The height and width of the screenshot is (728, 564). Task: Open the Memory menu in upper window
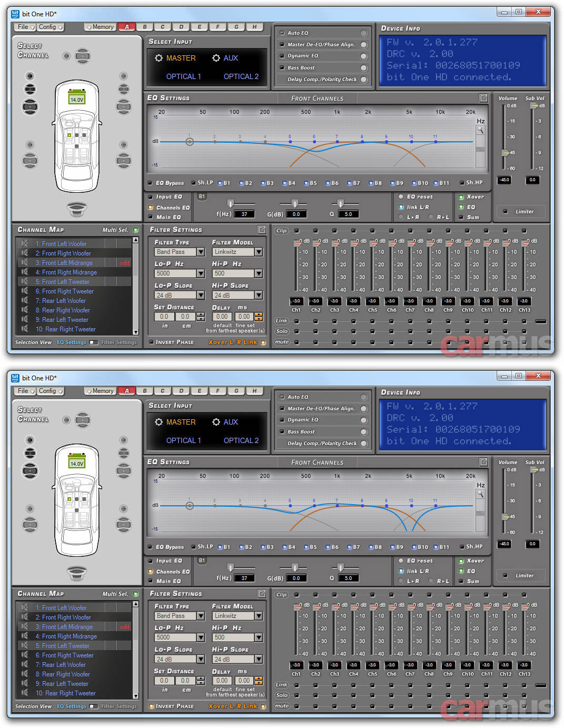pos(100,27)
